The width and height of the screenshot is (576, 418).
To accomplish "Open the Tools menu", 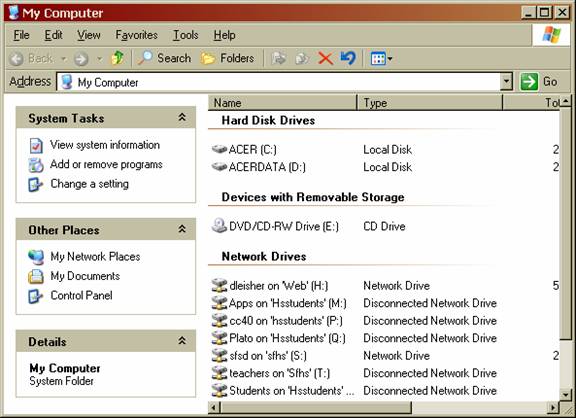I will [186, 35].
